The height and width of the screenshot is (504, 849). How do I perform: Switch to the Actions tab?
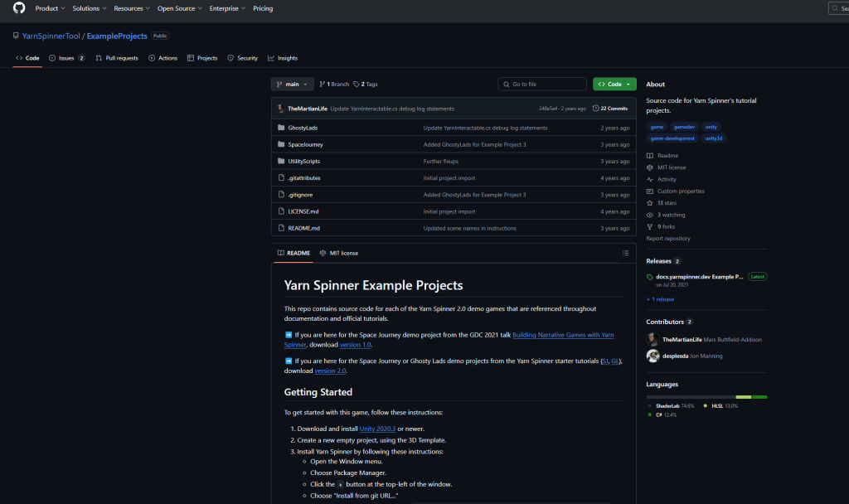(163, 58)
